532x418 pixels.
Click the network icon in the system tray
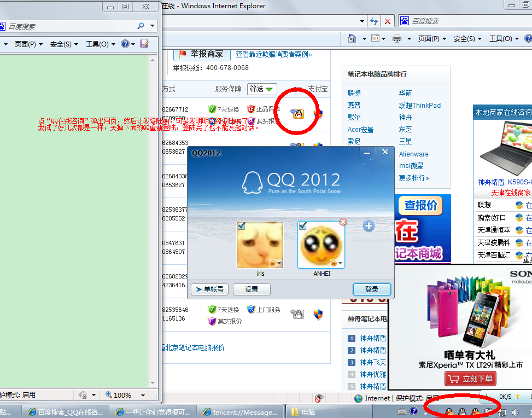[502, 413]
